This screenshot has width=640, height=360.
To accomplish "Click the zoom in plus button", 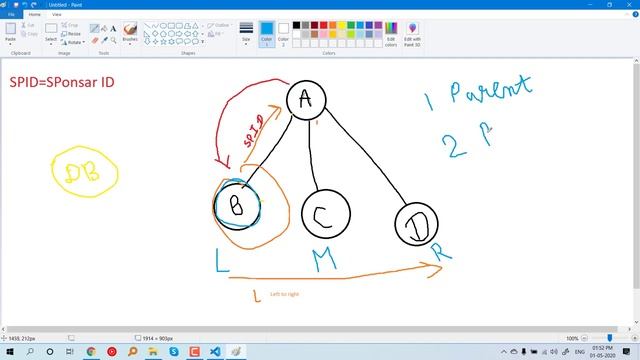I will click(634, 338).
